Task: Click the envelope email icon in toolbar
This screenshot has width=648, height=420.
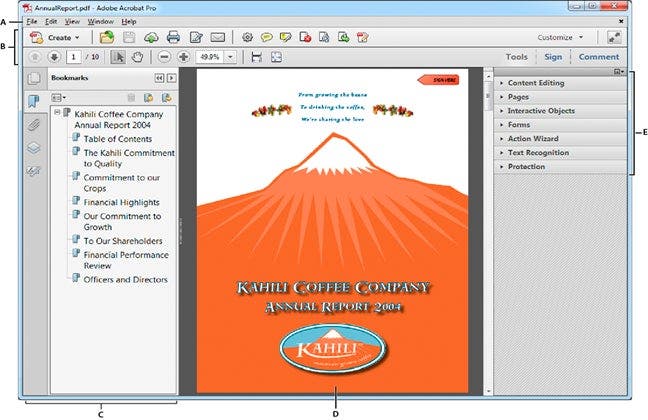Action: (218, 38)
